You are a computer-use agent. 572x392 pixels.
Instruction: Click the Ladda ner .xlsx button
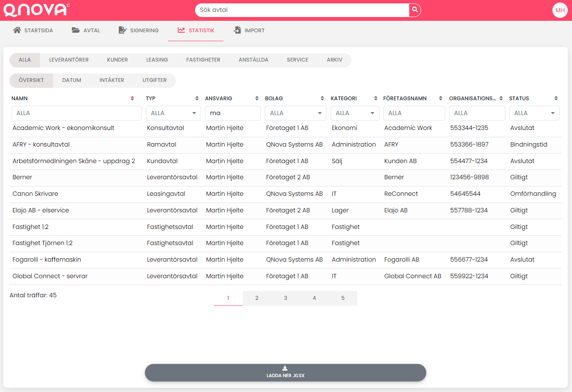286,372
